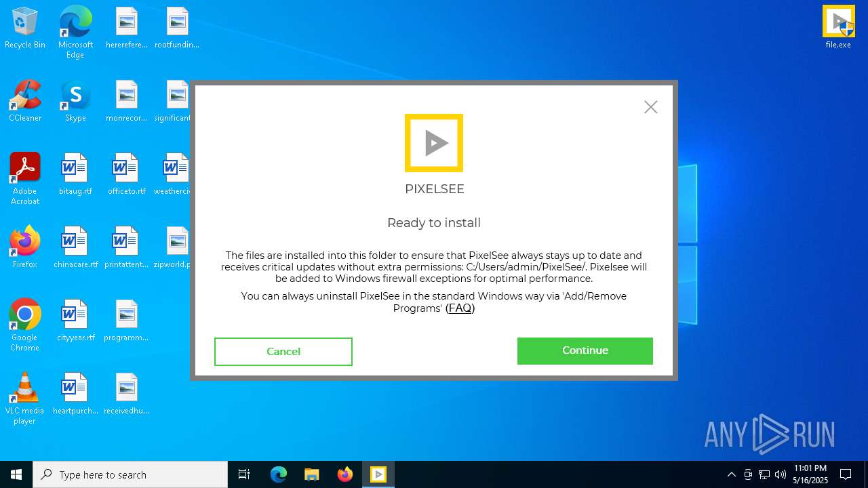The width and height of the screenshot is (868, 488).
Task: Open the clock showing 11:01 PM
Action: click(810, 474)
